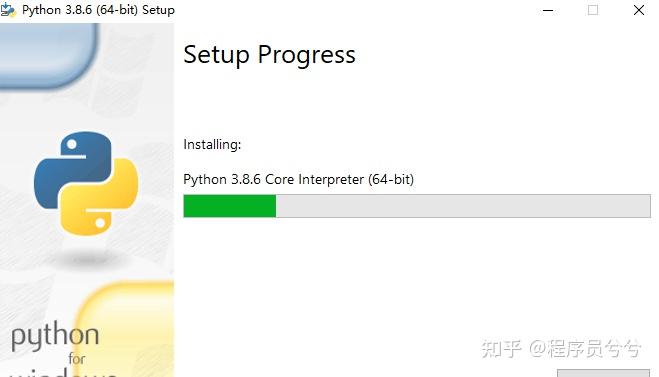Click the 知乎 watermark text
Viewport: 659px width, 377px height.
pyautogui.click(x=501, y=349)
